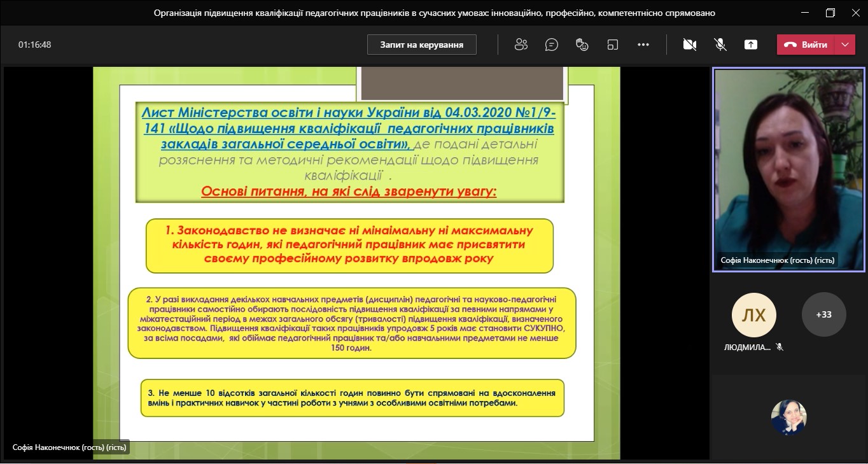This screenshot has height=464, width=868.
Task: Open the participants list panel
Action: click(x=521, y=45)
